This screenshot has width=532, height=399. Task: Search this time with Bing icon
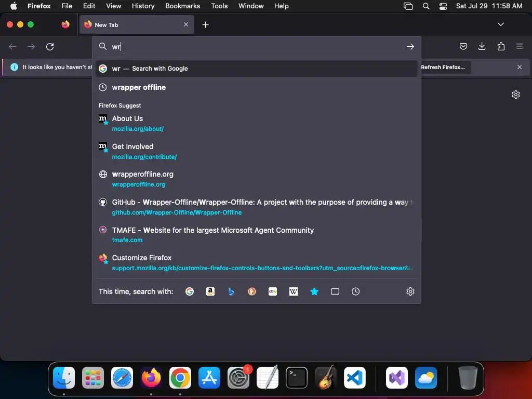coord(231,291)
